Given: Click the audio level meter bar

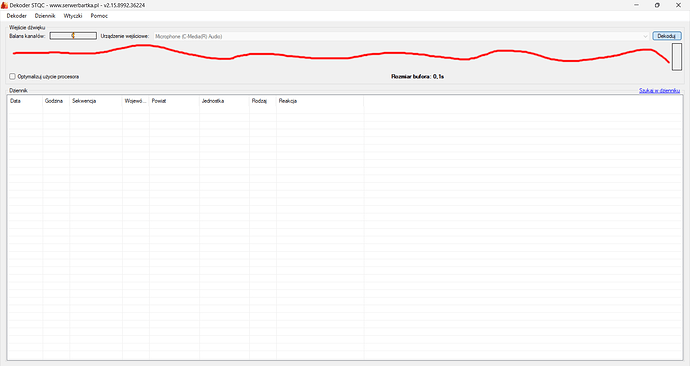Looking at the screenshot, I should [x=677, y=57].
